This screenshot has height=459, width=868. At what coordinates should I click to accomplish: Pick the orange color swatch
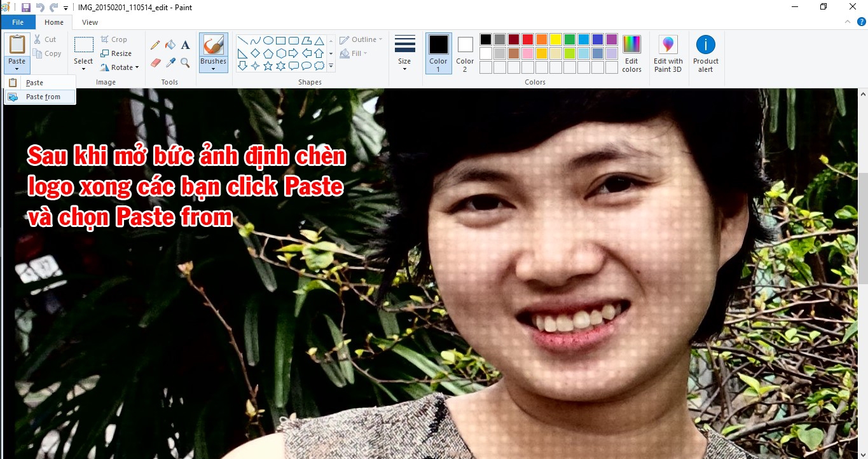click(x=541, y=39)
